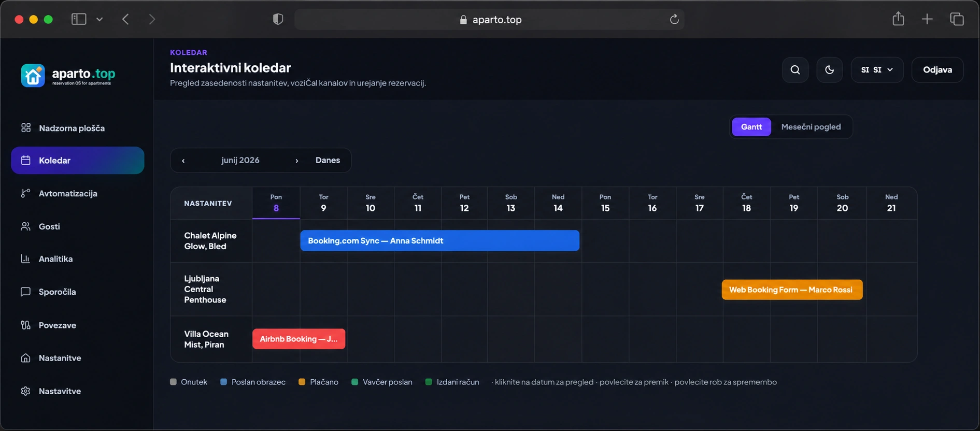The image size is (980, 431).
Task: Select Sre 10 date header
Action: tap(371, 203)
